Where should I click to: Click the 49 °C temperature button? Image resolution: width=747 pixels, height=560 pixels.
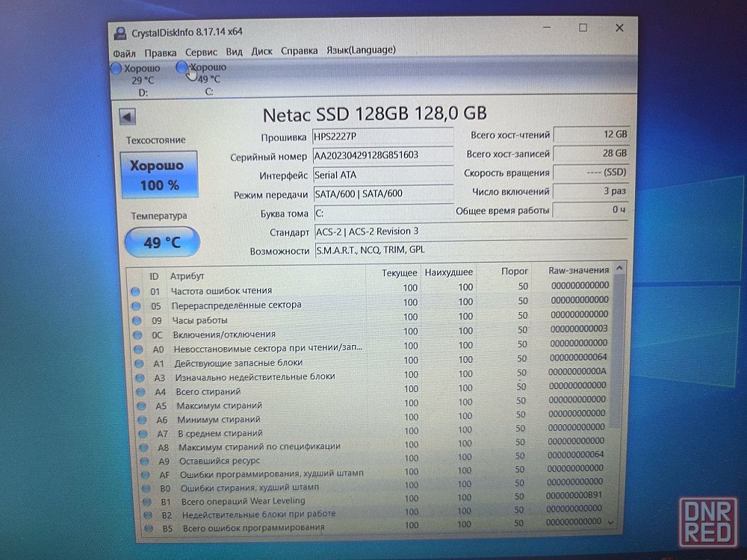162,243
